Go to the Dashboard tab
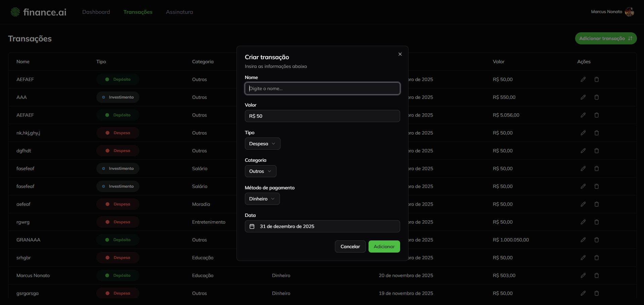The height and width of the screenshot is (305, 644). click(96, 12)
